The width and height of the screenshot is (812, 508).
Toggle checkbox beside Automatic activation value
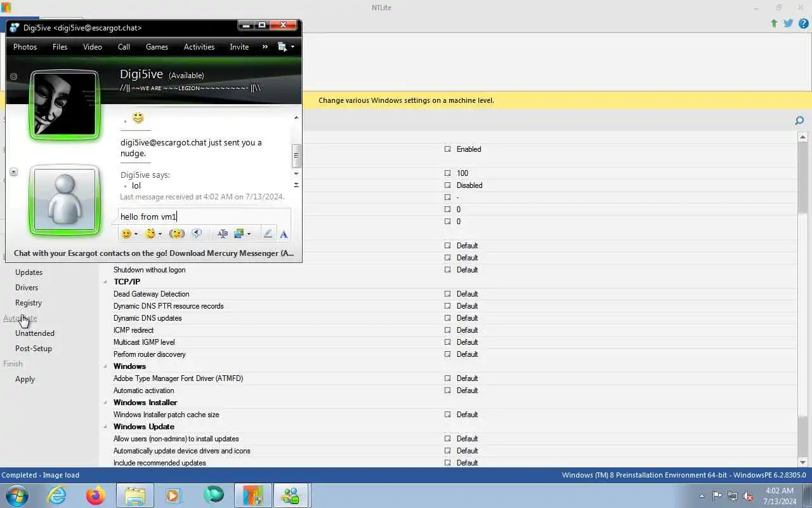pyautogui.click(x=447, y=391)
